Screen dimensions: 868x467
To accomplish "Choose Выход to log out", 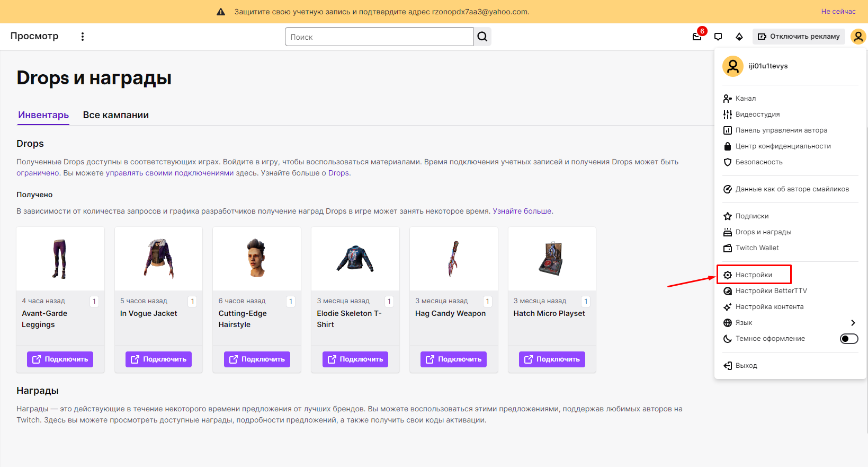I will (x=746, y=365).
